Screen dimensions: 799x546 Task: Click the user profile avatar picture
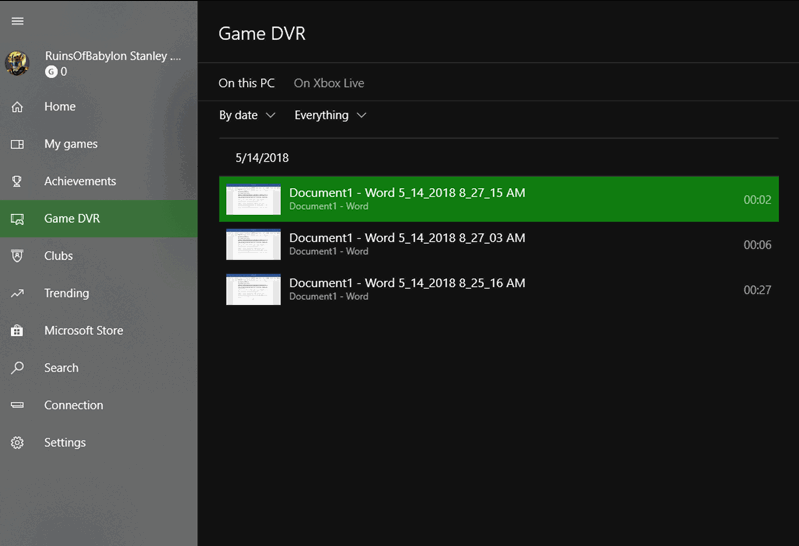[x=17, y=63]
